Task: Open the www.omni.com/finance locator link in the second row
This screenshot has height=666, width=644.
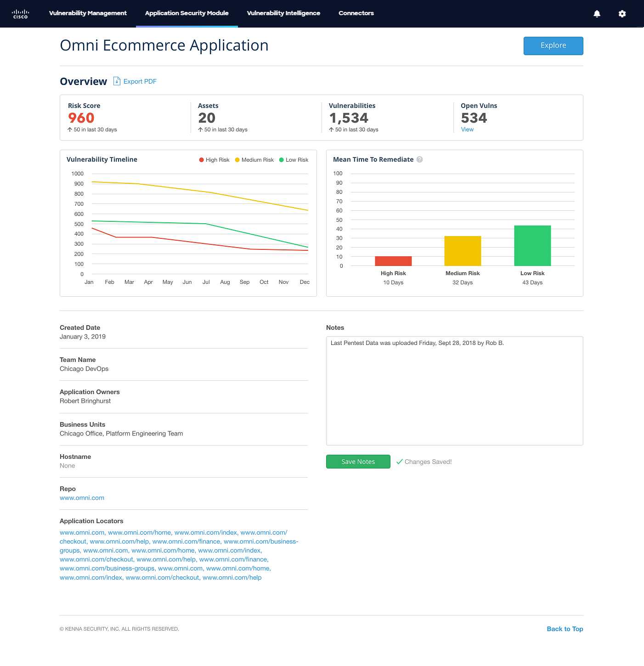Action: coord(186,542)
